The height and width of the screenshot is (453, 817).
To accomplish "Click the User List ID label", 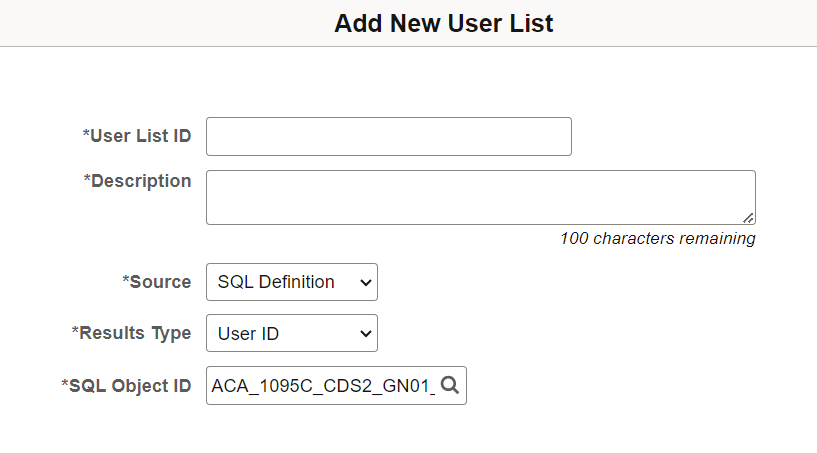I will [x=140, y=136].
